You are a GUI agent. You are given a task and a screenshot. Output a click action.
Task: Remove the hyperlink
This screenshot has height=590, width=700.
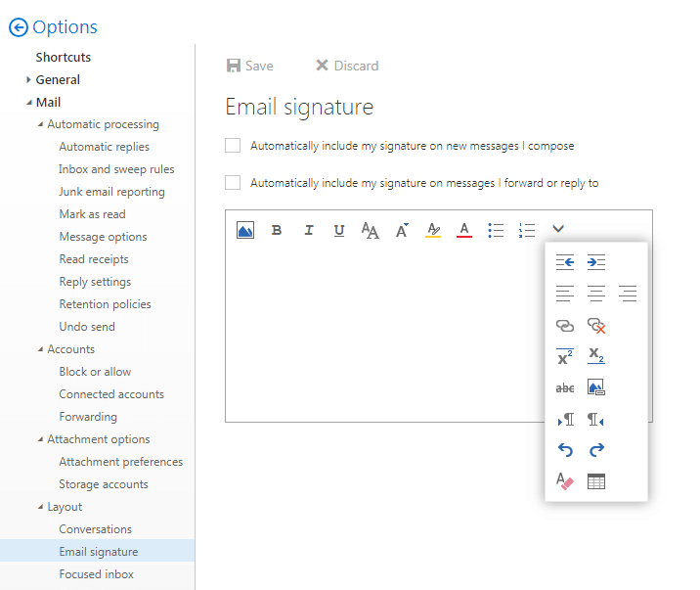coord(596,326)
